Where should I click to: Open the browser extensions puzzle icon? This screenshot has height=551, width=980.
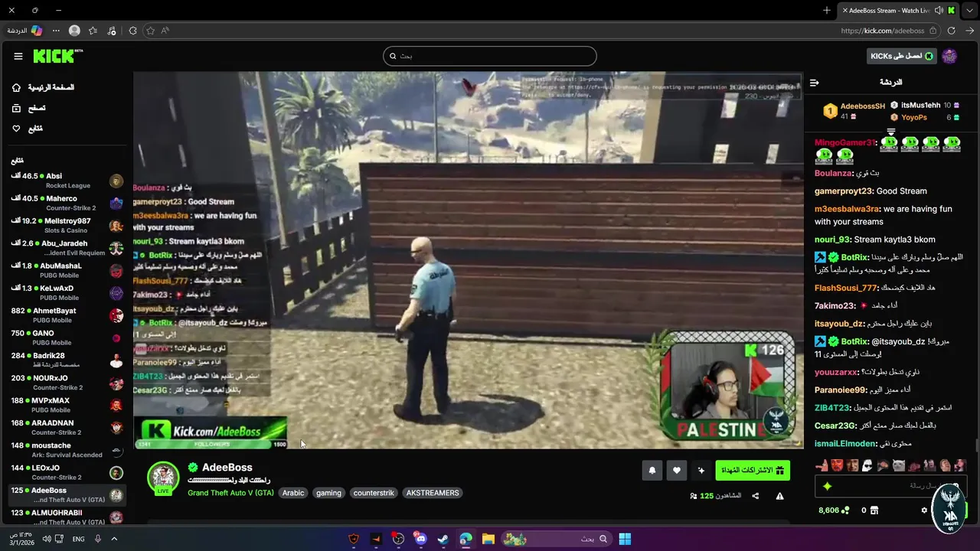pos(132,31)
